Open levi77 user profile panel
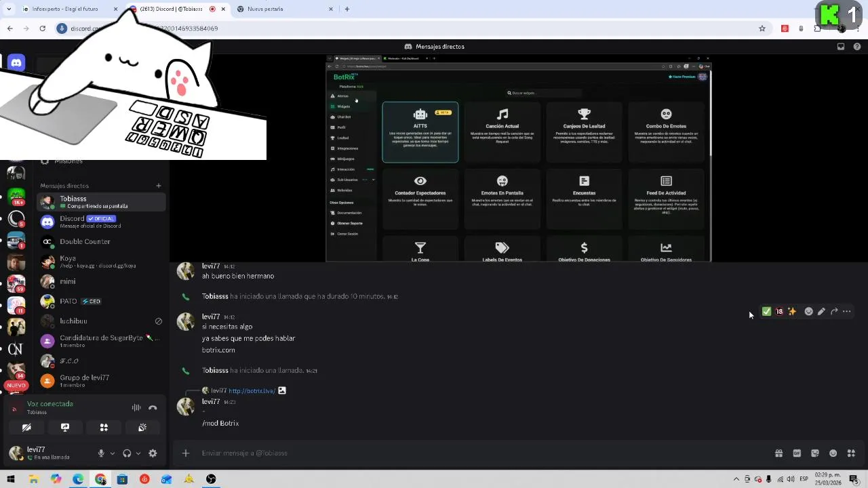The image size is (868, 488). [49, 453]
